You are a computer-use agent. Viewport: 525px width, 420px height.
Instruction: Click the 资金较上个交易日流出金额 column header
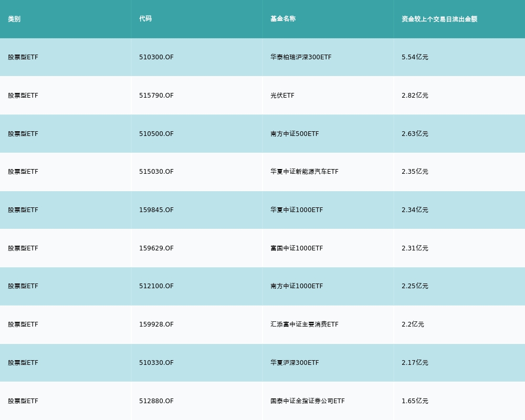439,19
